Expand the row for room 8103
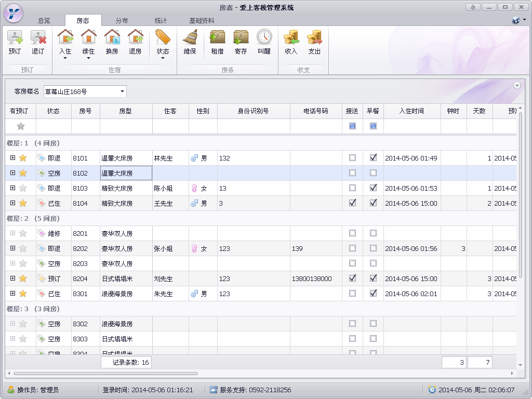 pos(12,188)
